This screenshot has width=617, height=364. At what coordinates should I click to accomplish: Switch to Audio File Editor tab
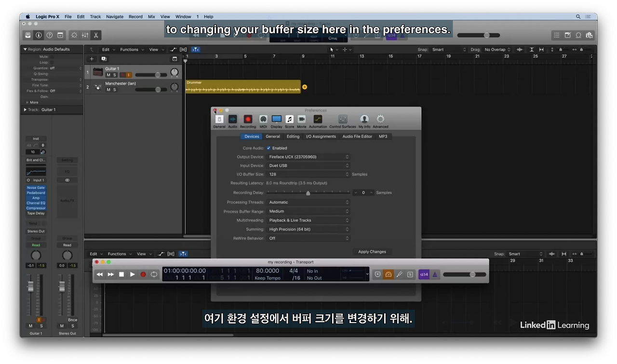click(357, 137)
